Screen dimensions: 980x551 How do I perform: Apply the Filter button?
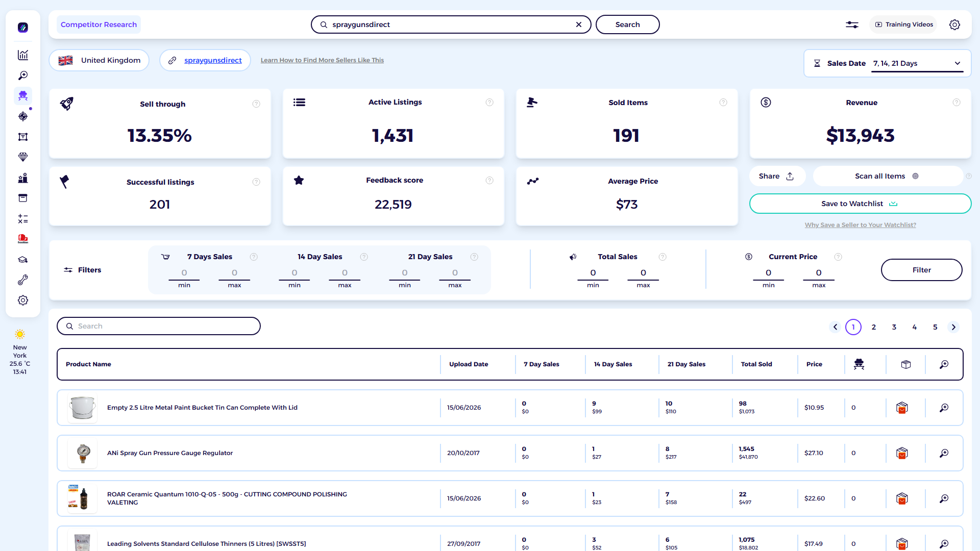[x=921, y=270]
